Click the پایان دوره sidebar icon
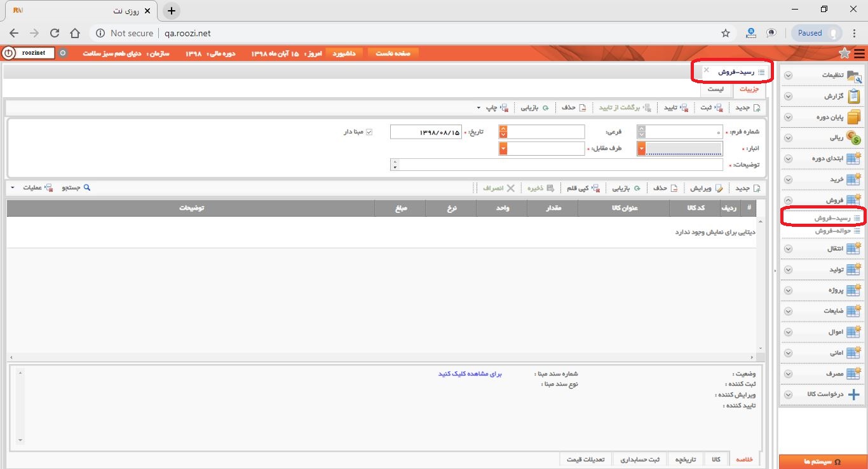The image size is (868, 469). point(854,117)
